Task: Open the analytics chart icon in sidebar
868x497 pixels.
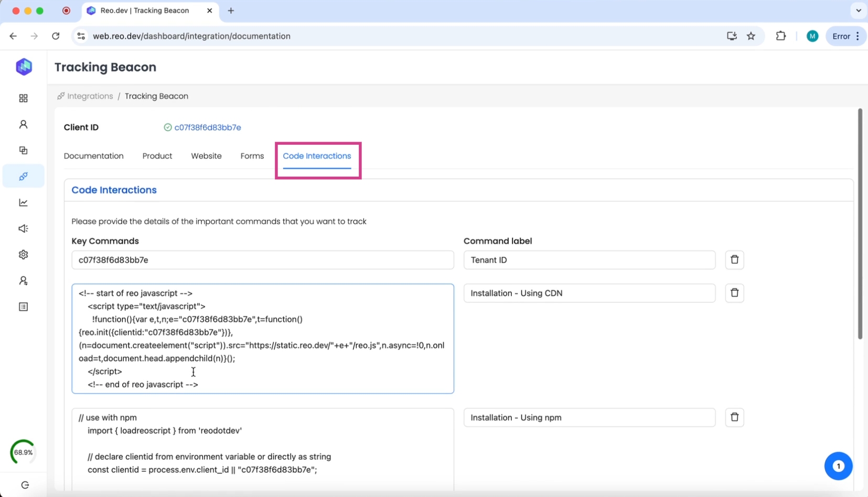Action: [23, 202]
